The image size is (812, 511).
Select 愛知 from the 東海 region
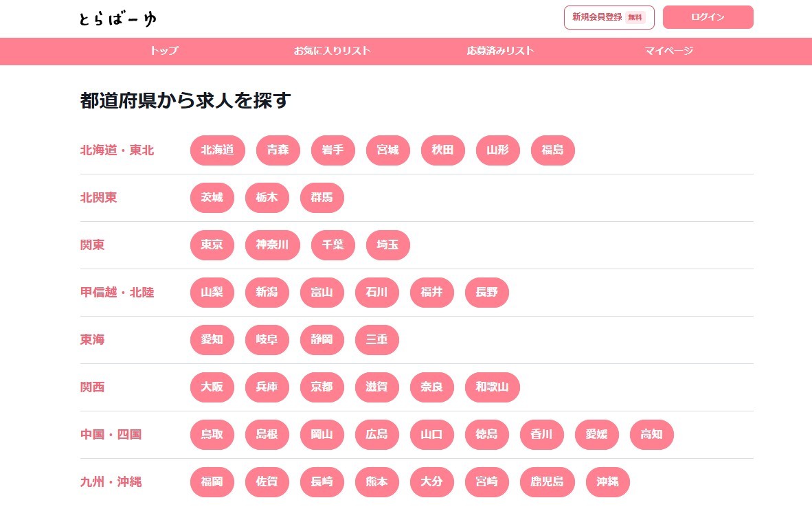tap(212, 340)
